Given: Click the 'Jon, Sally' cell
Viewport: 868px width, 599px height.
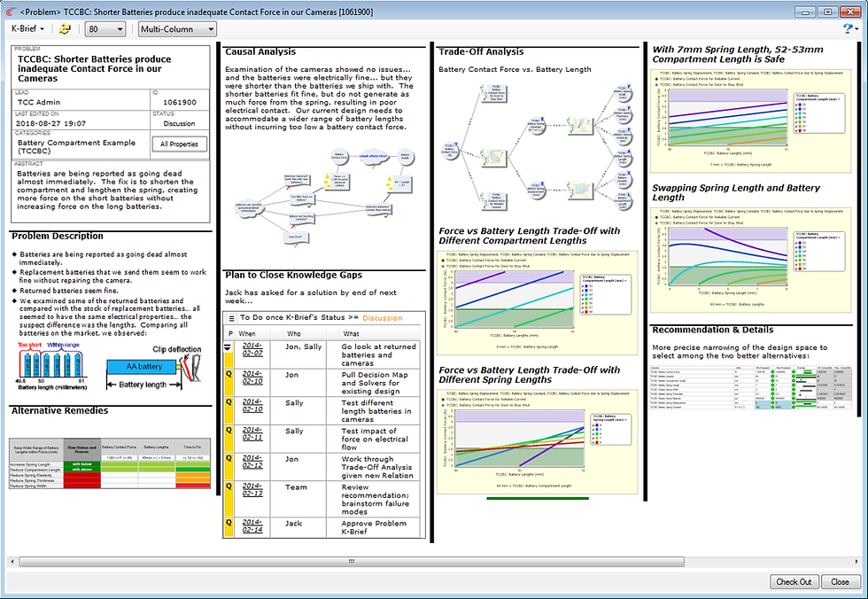Looking at the screenshot, I should 303,346.
